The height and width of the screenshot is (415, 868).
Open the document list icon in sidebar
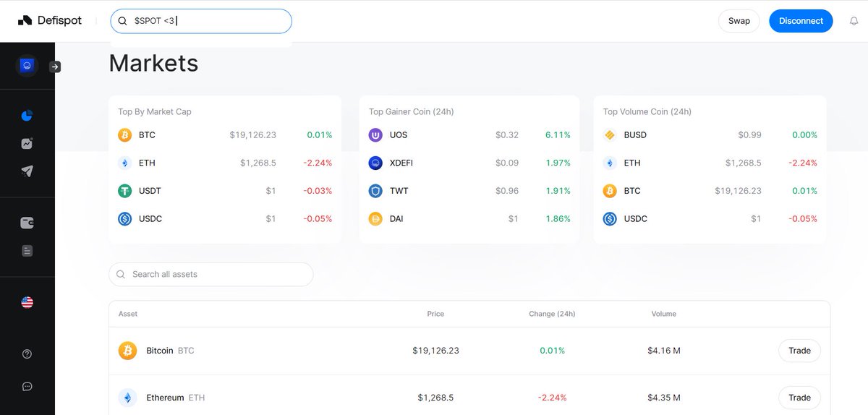27,251
